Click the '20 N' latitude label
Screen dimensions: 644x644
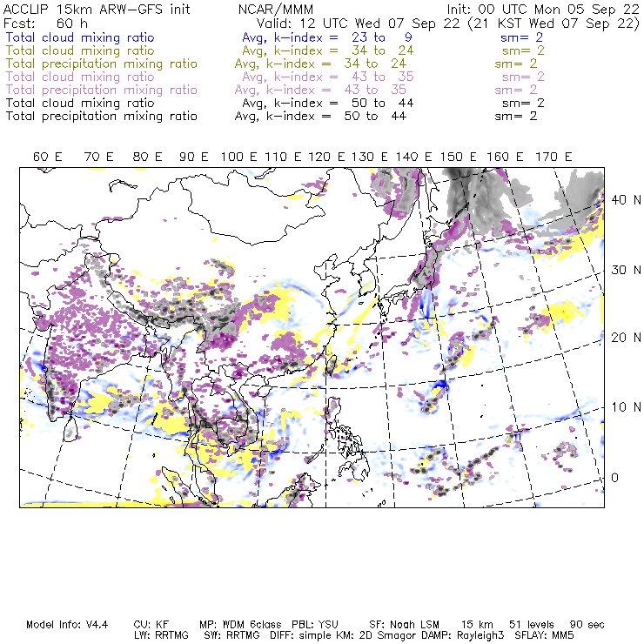pos(626,338)
